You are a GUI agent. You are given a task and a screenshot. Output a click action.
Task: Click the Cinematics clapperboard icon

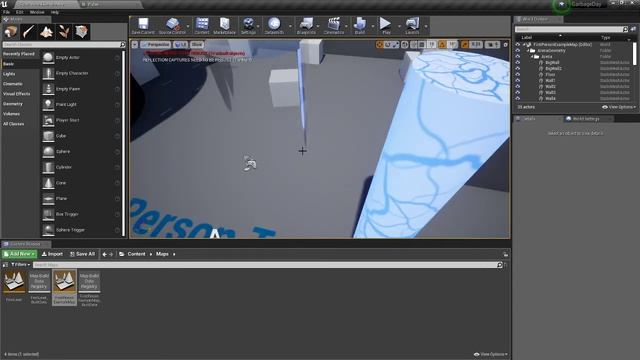(333, 26)
